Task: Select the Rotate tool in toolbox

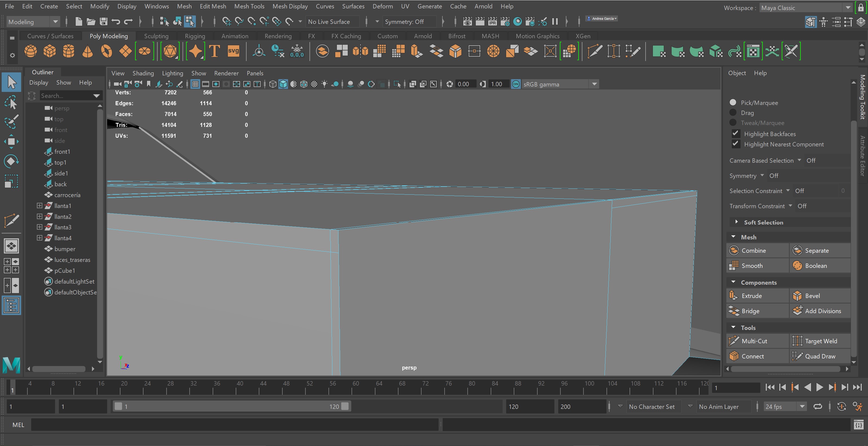Action: [11, 161]
